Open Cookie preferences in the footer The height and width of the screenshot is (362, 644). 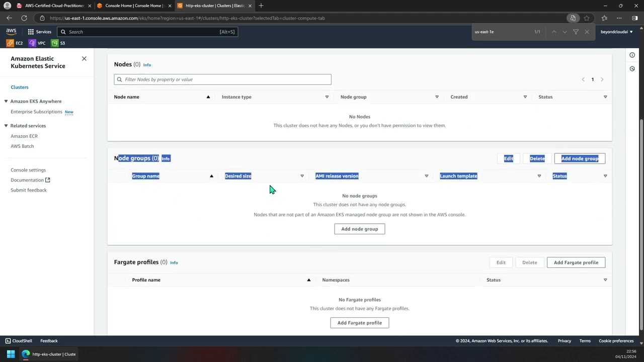(616, 341)
